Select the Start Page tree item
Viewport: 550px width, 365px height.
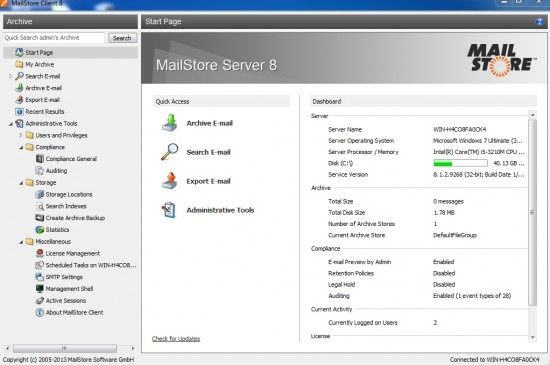[x=70, y=53]
